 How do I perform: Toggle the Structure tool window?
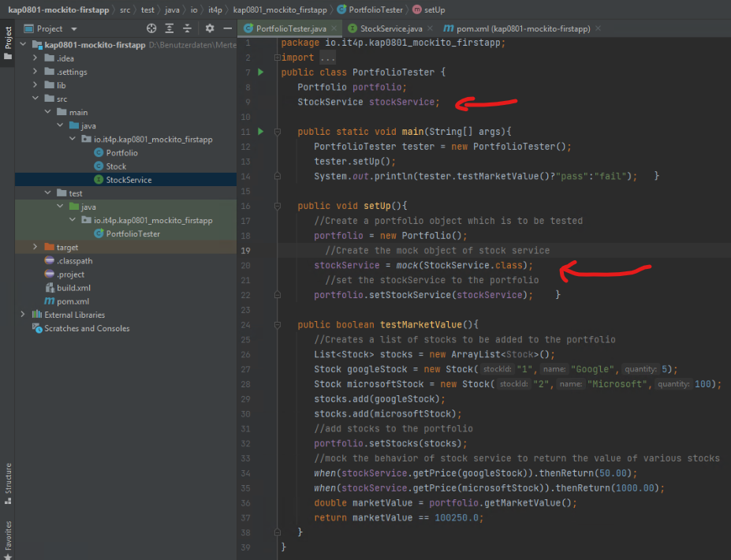tap(8, 478)
